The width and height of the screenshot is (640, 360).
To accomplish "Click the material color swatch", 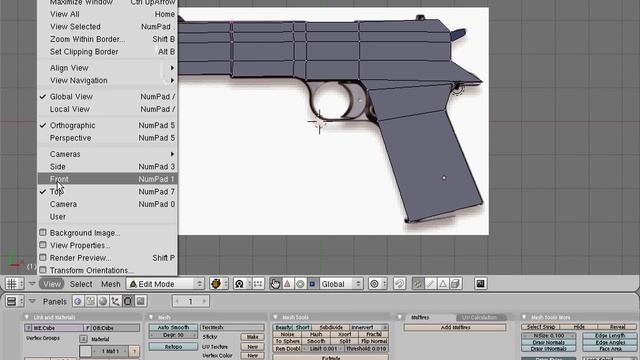I will click(85, 351).
